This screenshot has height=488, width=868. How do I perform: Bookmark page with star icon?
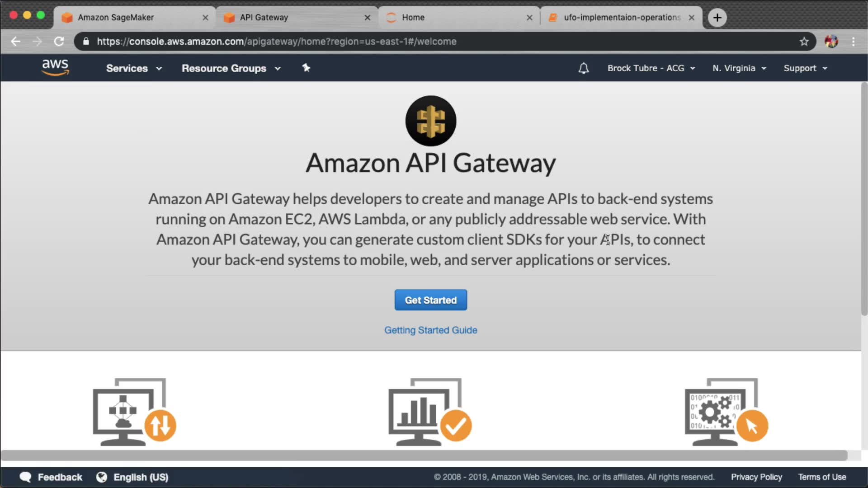pos(804,42)
